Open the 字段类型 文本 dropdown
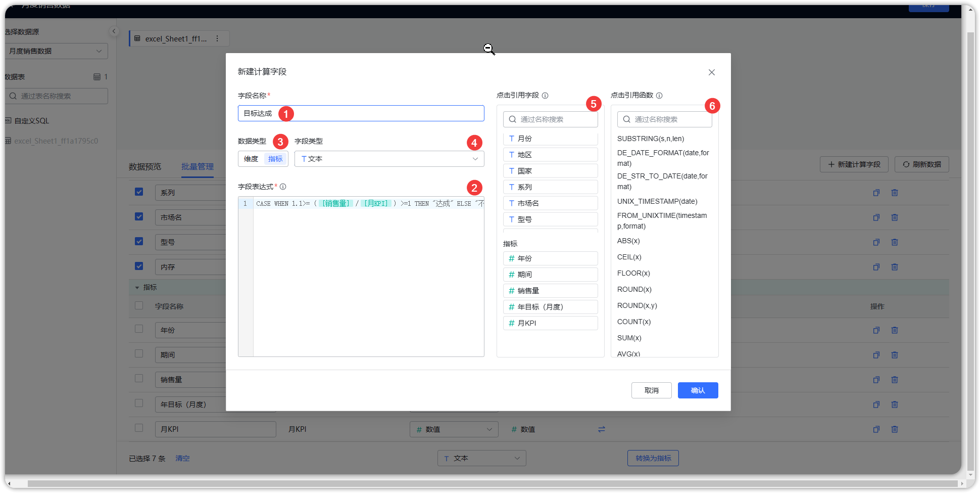The height and width of the screenshot is (493, 980). click(389, 159)
